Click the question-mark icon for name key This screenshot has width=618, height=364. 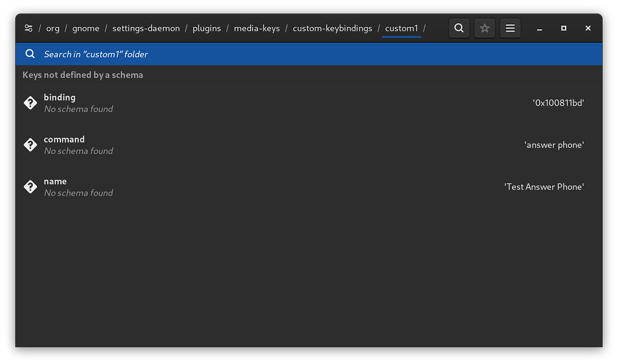point(30,187)
